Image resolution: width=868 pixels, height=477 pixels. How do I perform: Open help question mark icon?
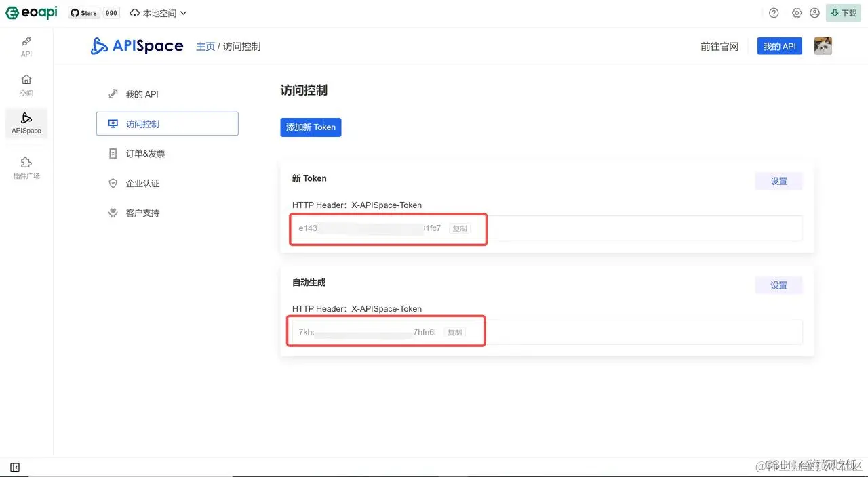pyautogui.click(x=774, y=13)
